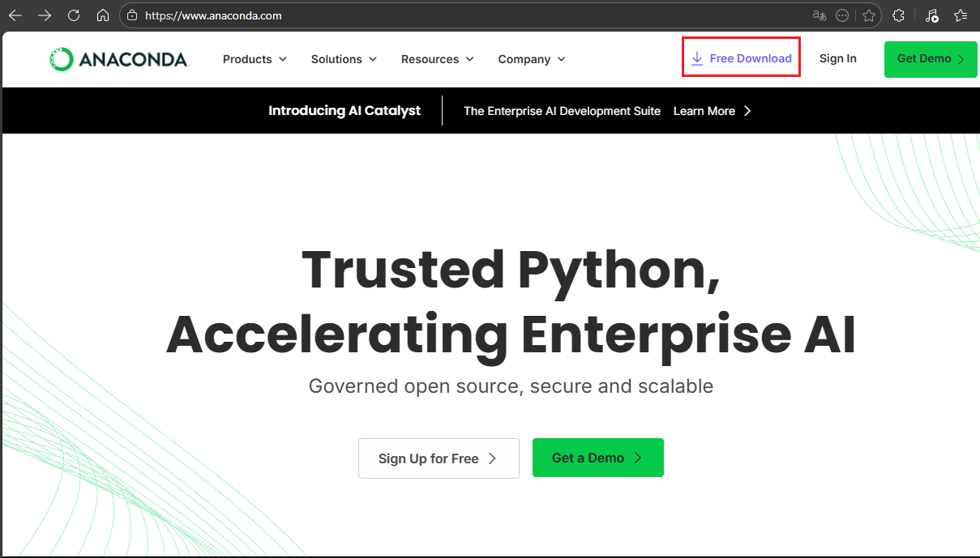The height and width of the screenshot is (558, 980).
Task: Open the translate page icon in the address bar
Action: pyautogui.click(x=820, y=15)
